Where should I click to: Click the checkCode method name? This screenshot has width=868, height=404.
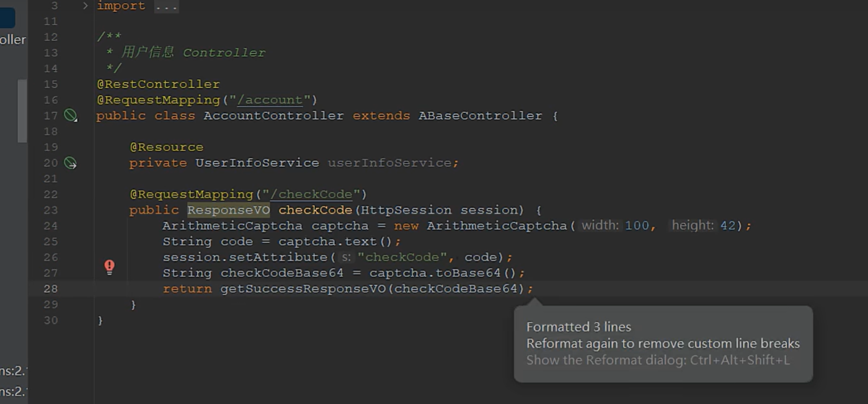click(x=315, y=210)
